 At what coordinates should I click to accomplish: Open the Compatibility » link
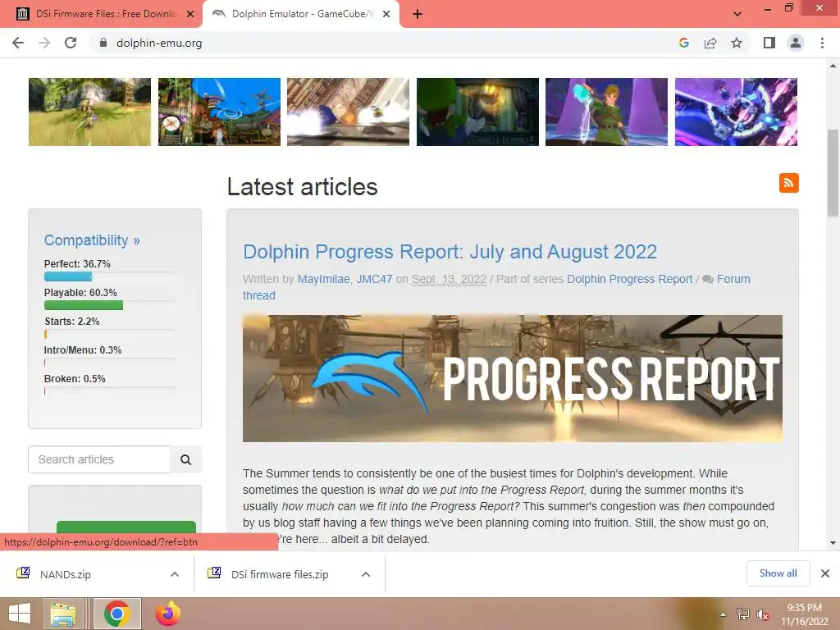(x=92, y=240)
